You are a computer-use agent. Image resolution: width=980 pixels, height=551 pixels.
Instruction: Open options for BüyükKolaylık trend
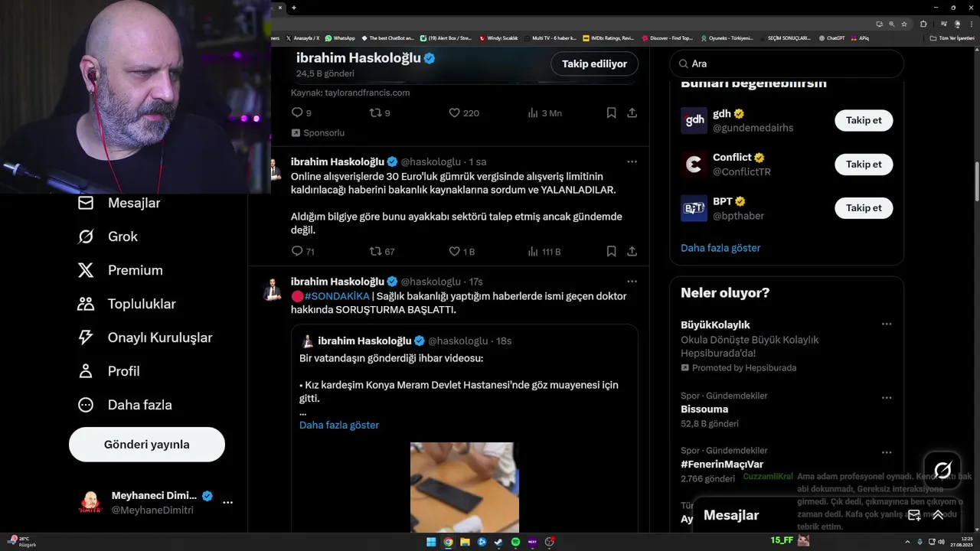[887, 324]
